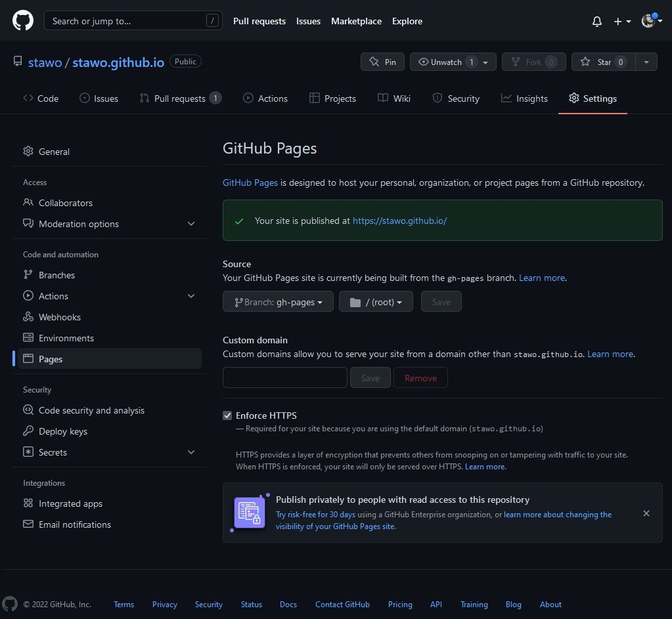Visit the published site at stawo.github.io
The width and height of the screenshot is (672, 619).
pyautogui.click(x=399, y=221)
